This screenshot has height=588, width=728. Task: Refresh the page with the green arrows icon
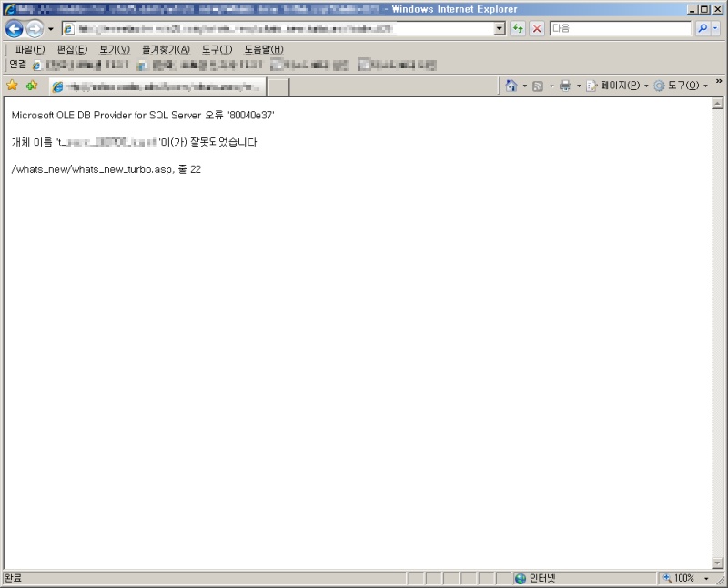518,29
